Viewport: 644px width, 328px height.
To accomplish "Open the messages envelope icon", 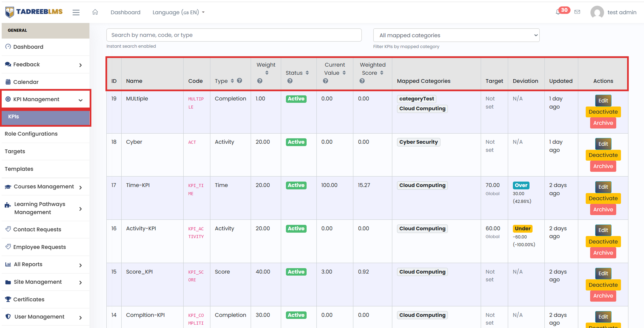I will (x=577, y=12).
